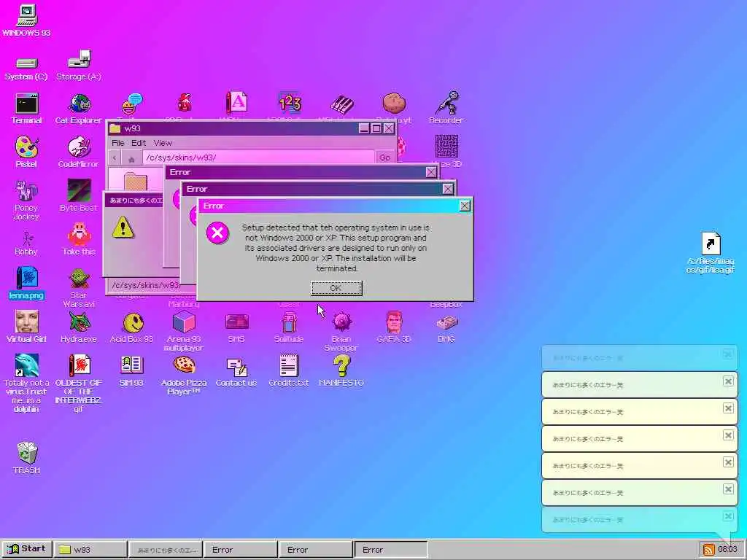This screenshot has height=560, width=747.
Task: Open Storage (A:) drive icon
Action: coord(79,59)
